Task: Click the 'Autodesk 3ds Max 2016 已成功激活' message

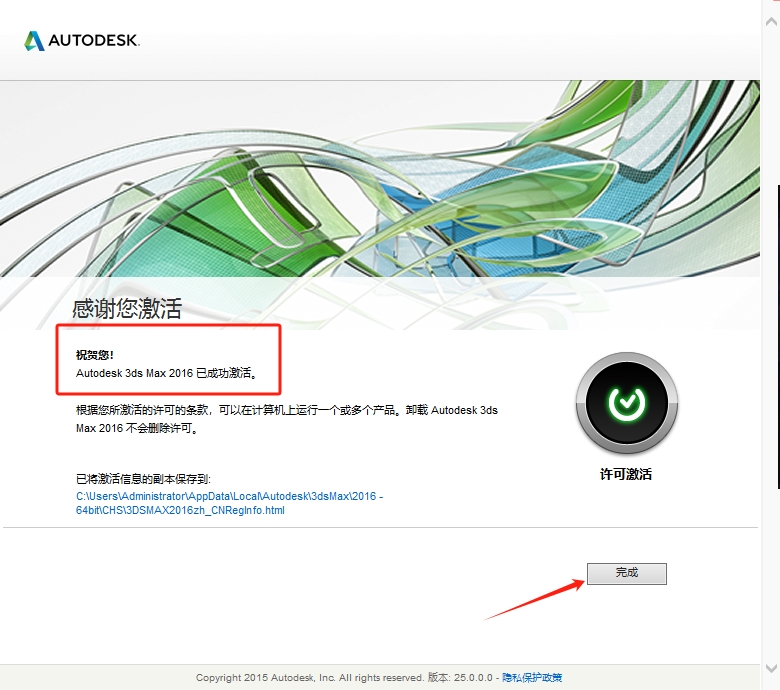Action: tap(167, 373)
